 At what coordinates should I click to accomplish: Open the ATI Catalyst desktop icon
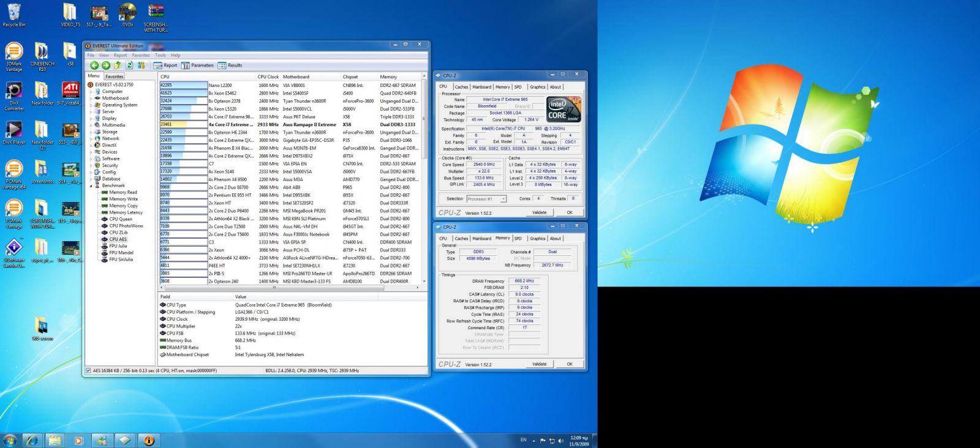point(70,94)
